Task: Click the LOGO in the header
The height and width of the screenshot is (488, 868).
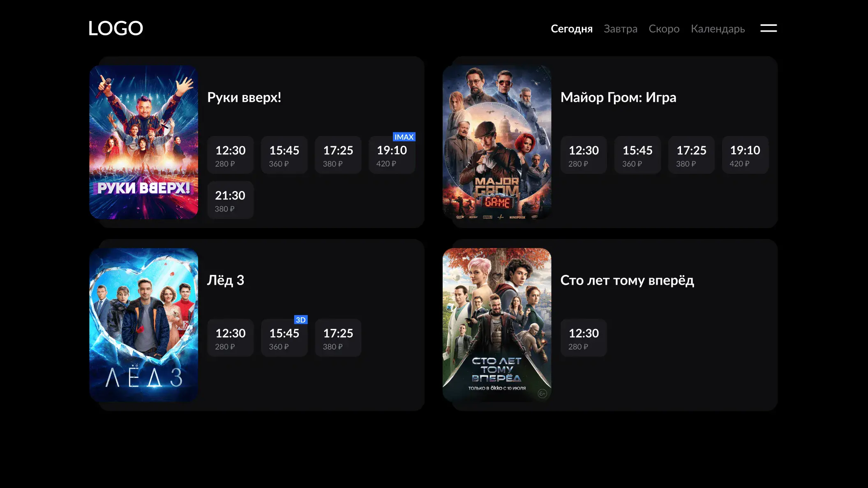Action: (x=115, y=28)
